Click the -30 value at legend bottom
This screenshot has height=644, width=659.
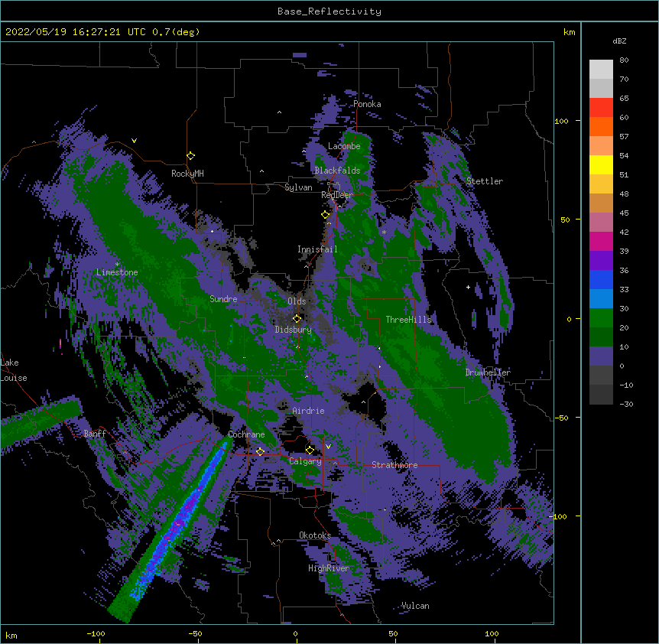coord(626,404)
